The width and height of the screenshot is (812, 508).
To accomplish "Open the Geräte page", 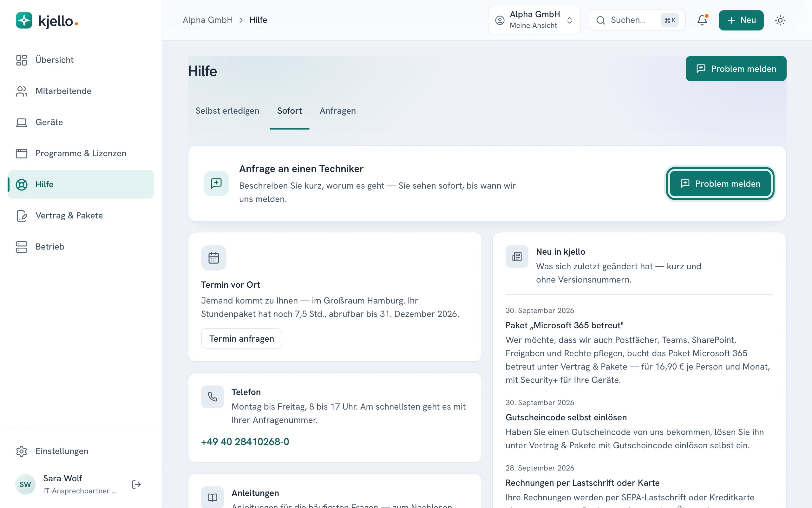I will coord(81,122).
